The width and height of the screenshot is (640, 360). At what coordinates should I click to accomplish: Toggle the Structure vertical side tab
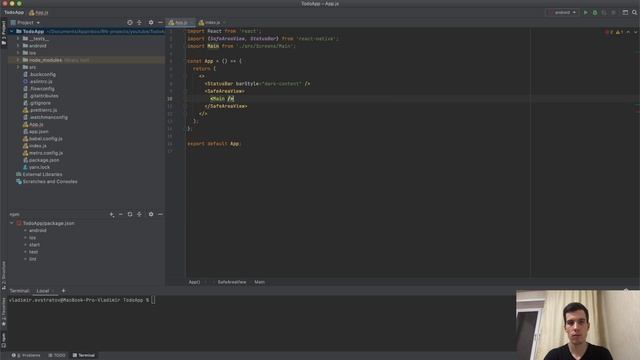pyautogui.click(x=4, y=276)
